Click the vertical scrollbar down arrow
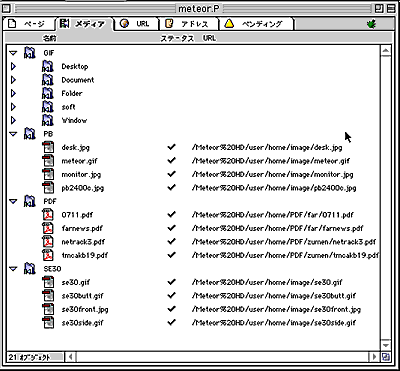 coord(386,345)
